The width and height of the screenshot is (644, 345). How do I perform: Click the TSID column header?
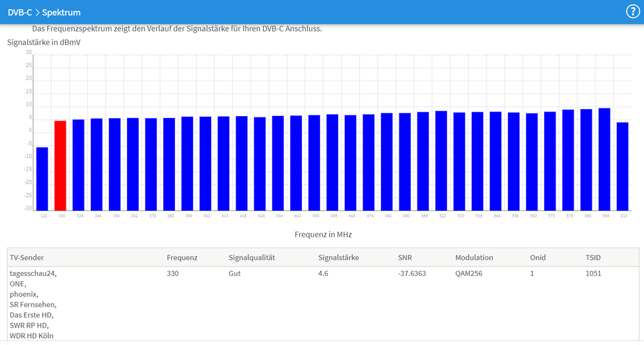[593, 258]
